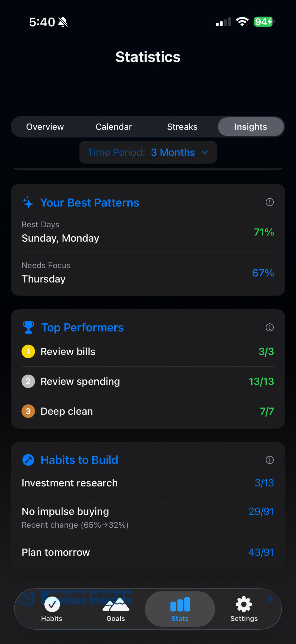Open the Investment research habit
This screenshot has height=644, width=296.
(x=148, y=483)
